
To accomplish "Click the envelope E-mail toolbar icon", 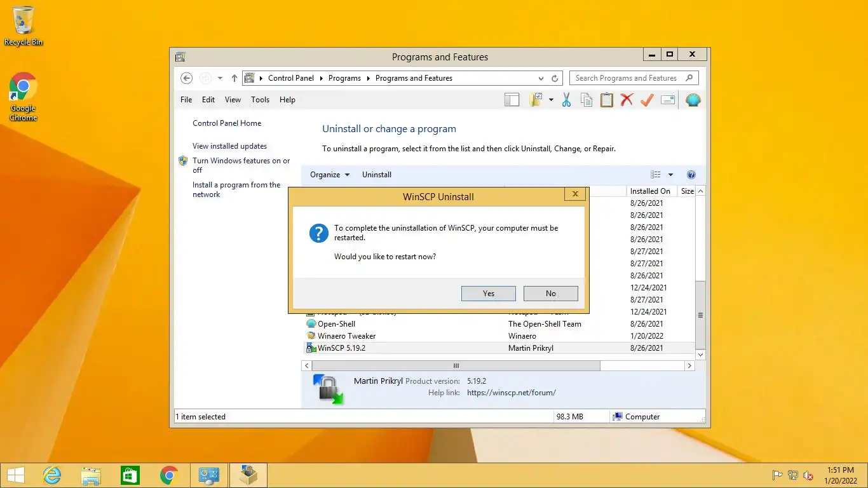I will pos(668,100).
